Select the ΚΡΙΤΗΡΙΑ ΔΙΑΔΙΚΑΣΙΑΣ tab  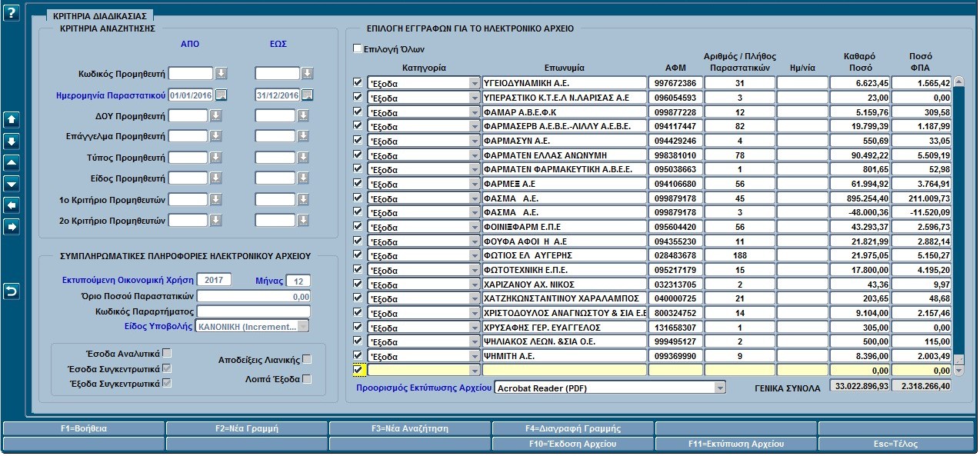point(101,15)
